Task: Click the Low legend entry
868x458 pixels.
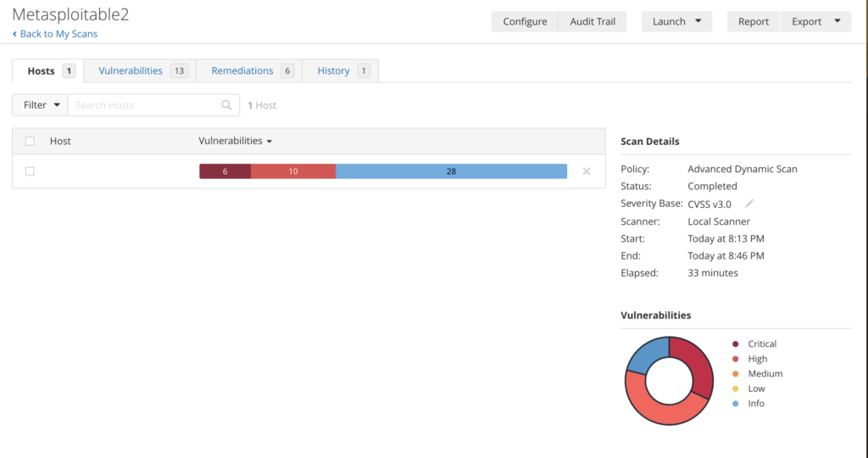Action: 748,388
